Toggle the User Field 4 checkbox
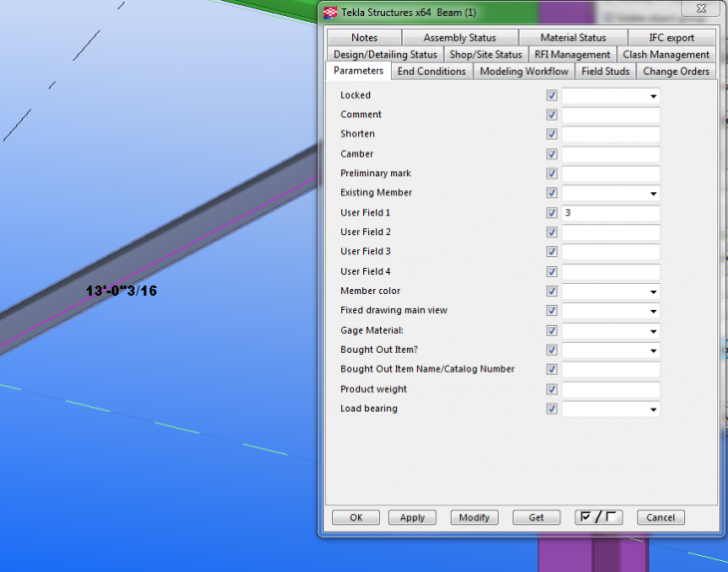The width and height of the screenshot is (728, 572). tap(551, 272)
